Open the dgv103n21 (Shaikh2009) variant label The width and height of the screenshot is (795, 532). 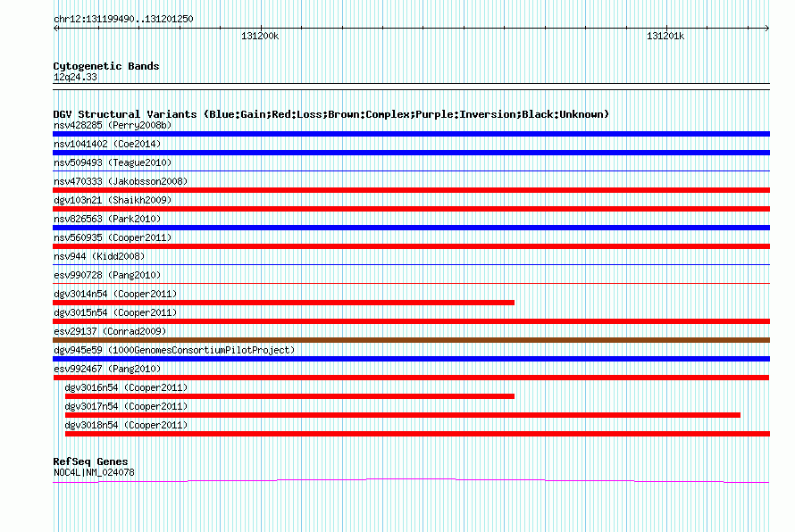[113, 200]
